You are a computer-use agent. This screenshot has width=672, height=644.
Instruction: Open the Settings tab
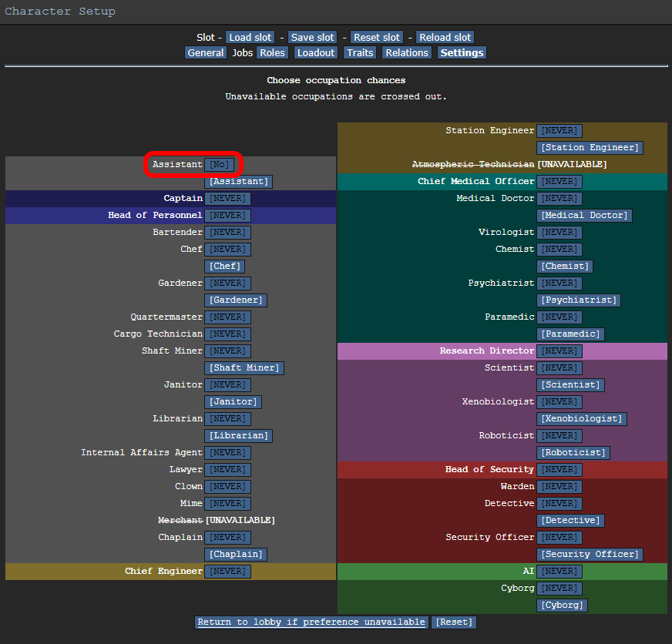click(x=462, y=52)
